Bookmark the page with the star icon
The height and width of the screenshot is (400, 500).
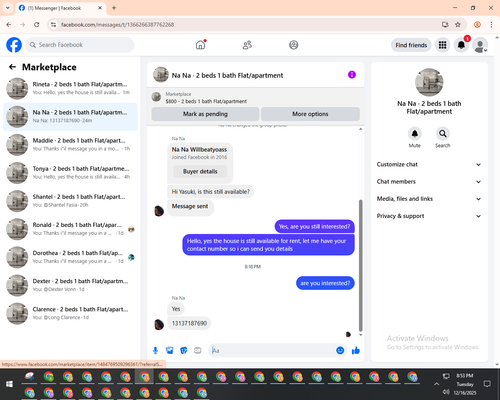(458, 25)
